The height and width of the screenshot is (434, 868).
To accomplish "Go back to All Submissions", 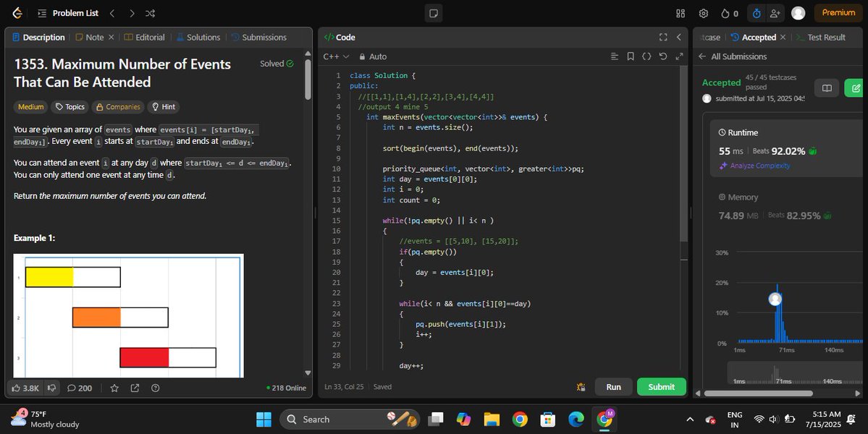I will click(733, 56).
